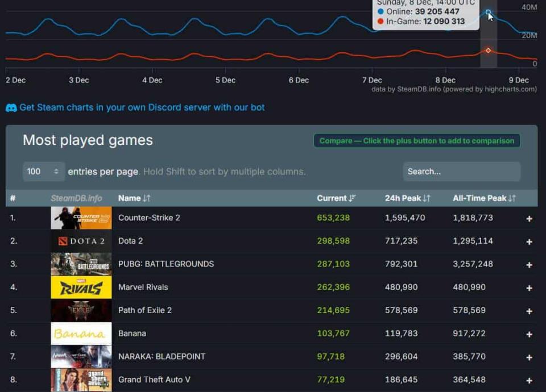Add Counter-Strike 2 to comparison with plus icon
The width and height of the screenshot is (546, 392).
click(x=529, y=219)
